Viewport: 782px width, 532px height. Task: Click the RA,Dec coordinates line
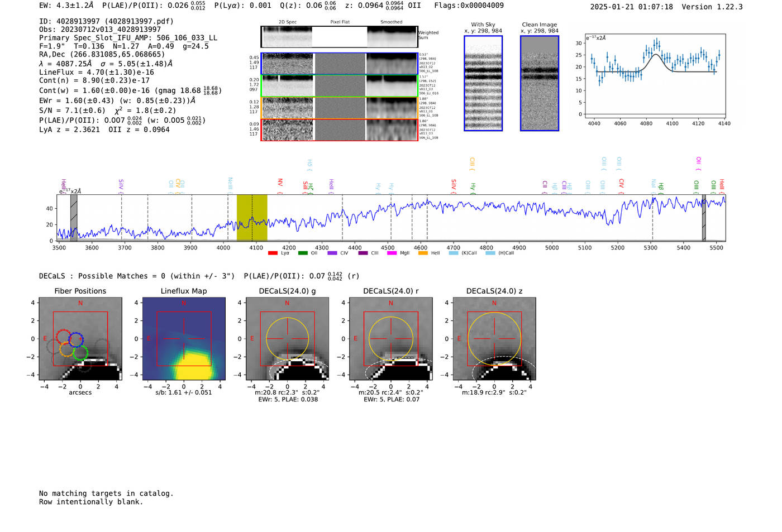(x=102, y=55)
